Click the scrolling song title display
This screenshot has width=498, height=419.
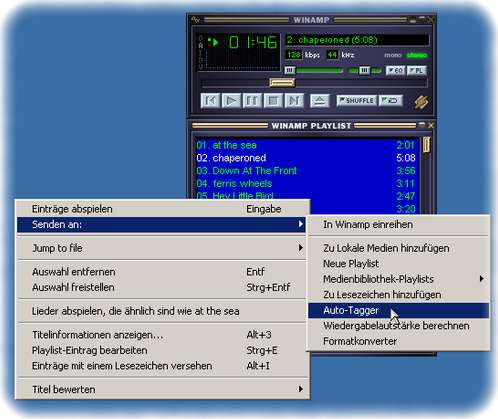point(357,40)
